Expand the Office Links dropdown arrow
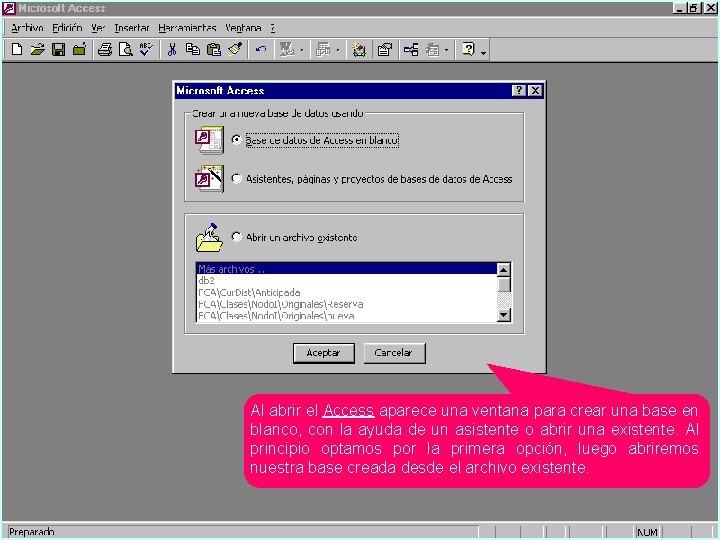 point(301,50)
